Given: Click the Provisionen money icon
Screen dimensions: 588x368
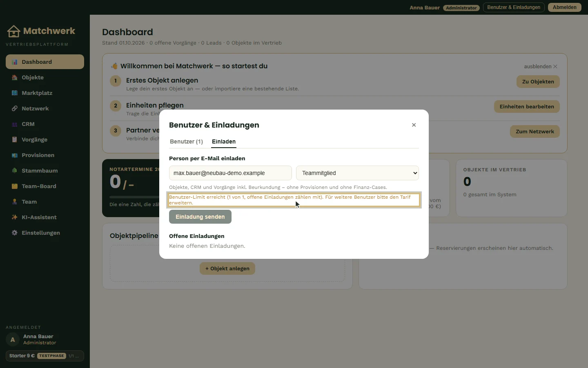Looking at the screenshot, I should (15, 155).
